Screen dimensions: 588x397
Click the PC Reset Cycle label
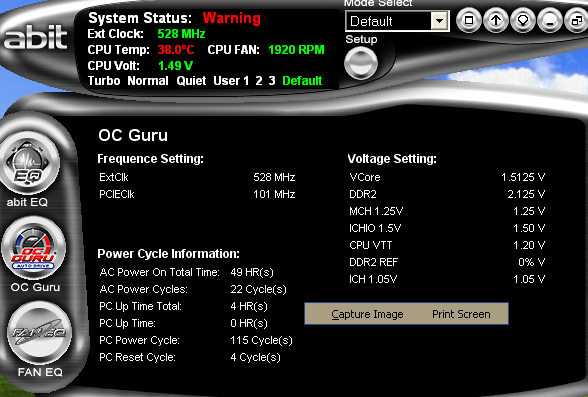click(x=137, y=357)
